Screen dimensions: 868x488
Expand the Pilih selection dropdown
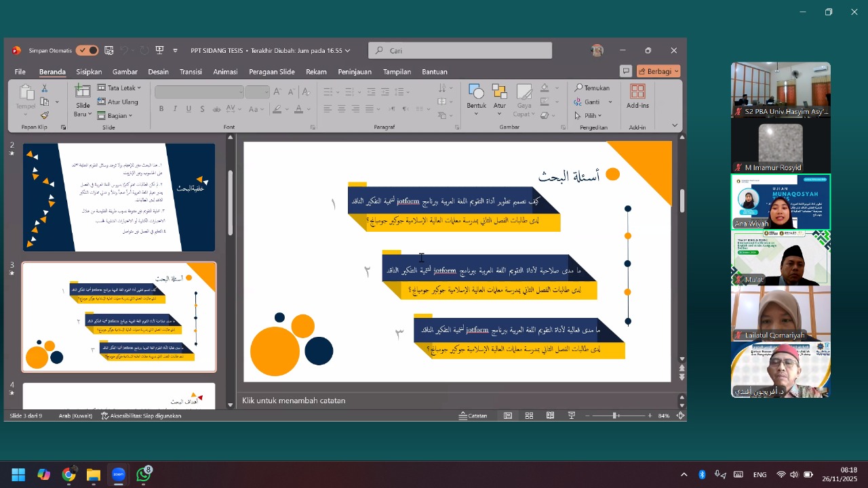pyautogui.click(x=589, y=116)
